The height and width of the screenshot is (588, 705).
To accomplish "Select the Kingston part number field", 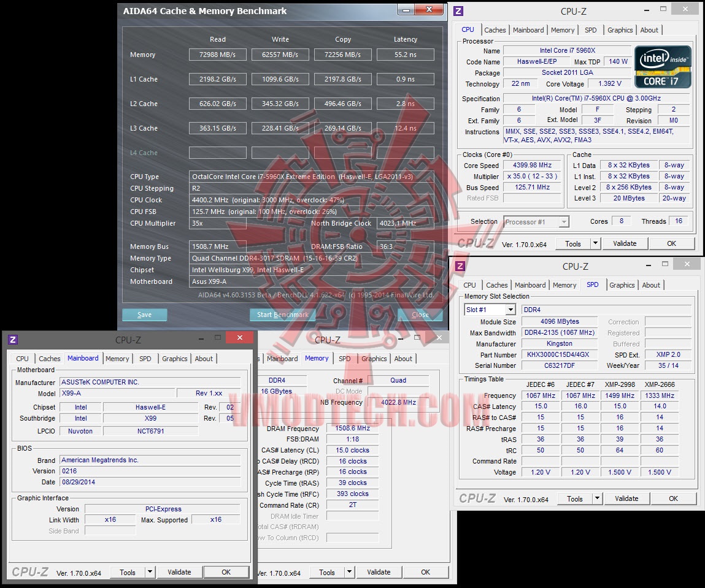I will coord(559,354).
